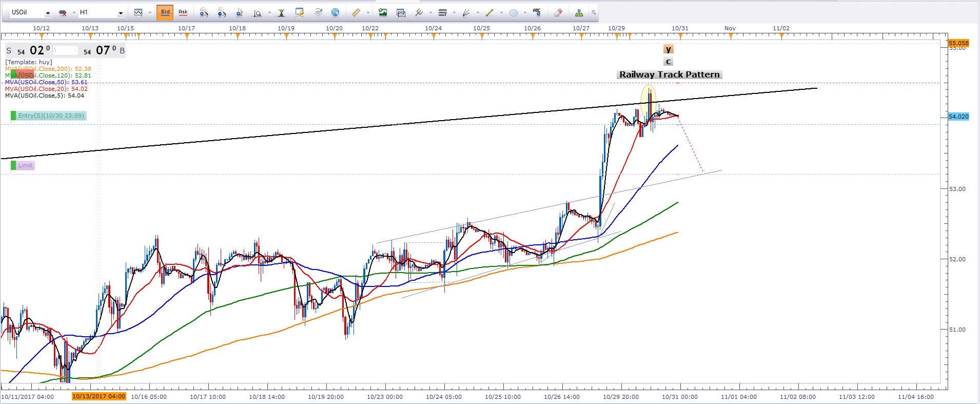The width and height of the screenshot is (980, 404).
Task: Click the add picture to chart icon
Action: click(383, 13)
